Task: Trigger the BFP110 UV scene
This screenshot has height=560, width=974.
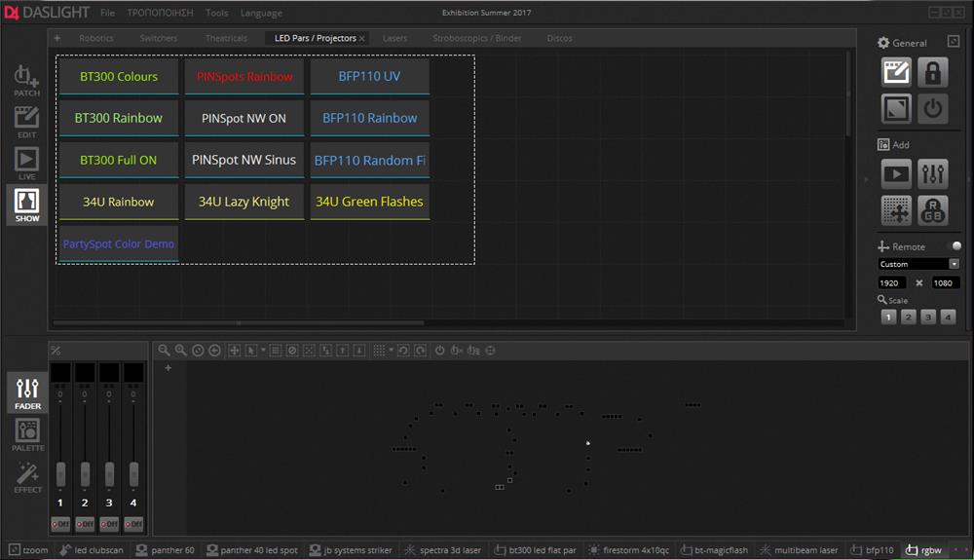Action: (x=369, y=76)
